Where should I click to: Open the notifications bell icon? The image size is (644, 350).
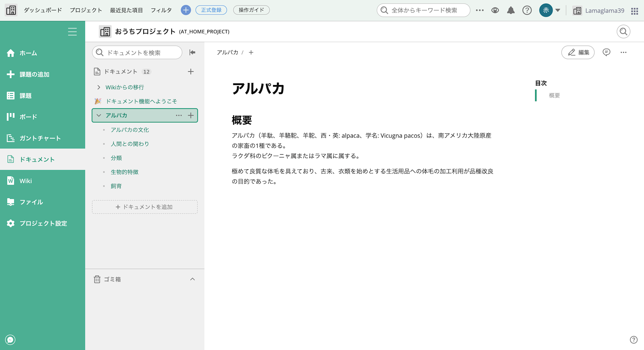(x=511, y=10)
